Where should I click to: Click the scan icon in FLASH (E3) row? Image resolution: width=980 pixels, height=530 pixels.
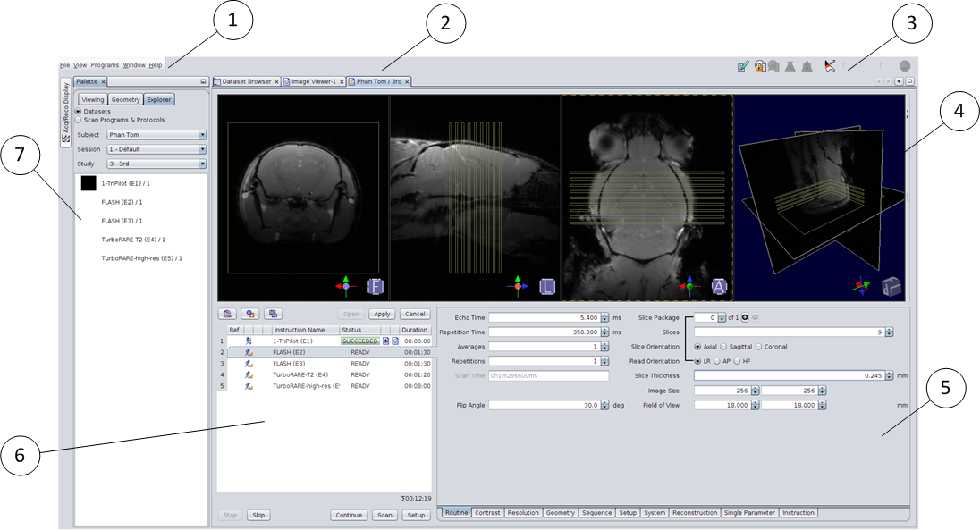[x=248, y=364]
